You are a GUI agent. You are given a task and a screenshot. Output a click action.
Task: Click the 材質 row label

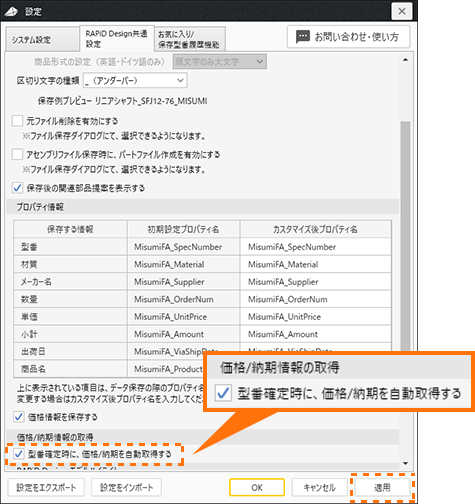coord(29,264)
